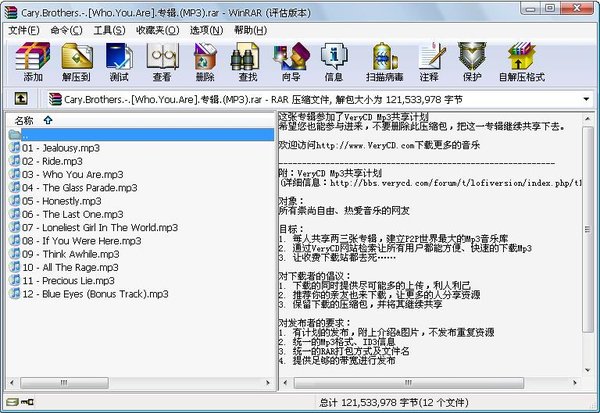600x413 pixels.
Task: Close the WinRAR window
Action: [577, 8]
